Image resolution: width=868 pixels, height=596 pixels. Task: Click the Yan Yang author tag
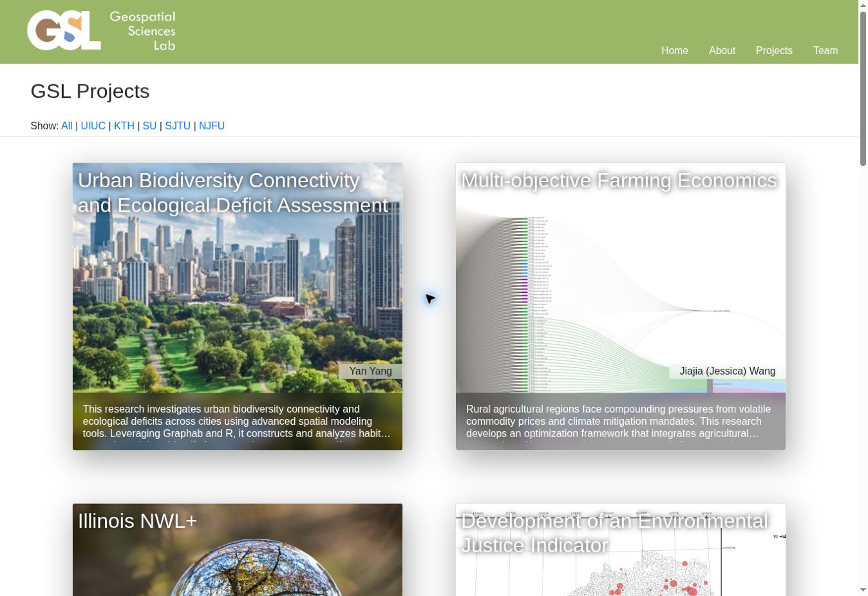click(x=370, y=371)
